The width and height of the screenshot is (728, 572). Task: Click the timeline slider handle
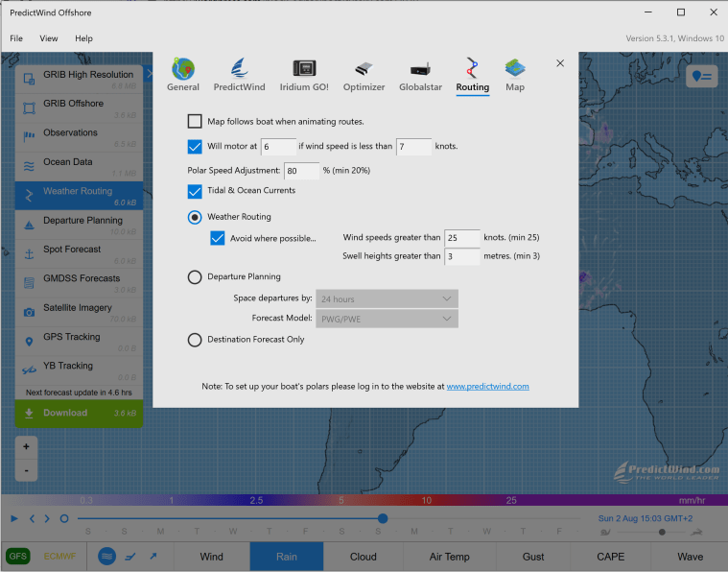tap(383, 519)
